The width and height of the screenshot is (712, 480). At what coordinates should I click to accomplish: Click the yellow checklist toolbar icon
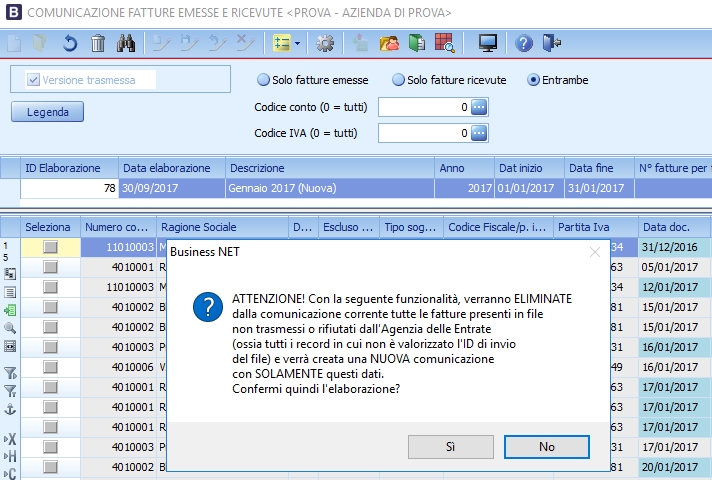coord(282,44)
